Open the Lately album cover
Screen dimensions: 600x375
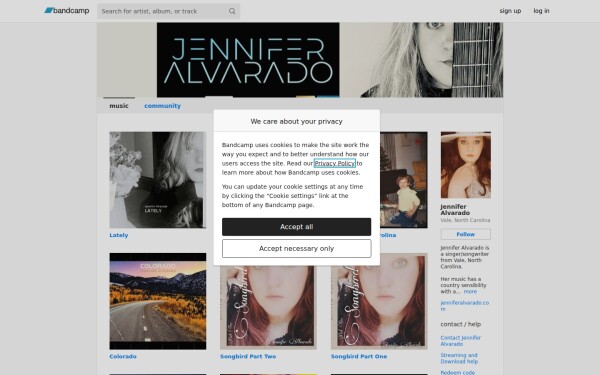pos(158,180)
